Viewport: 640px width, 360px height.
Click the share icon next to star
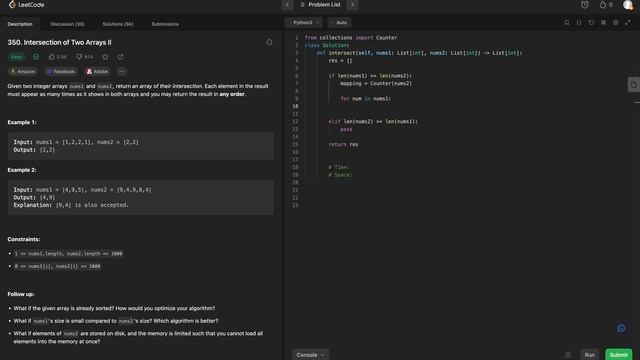point(120,57)
